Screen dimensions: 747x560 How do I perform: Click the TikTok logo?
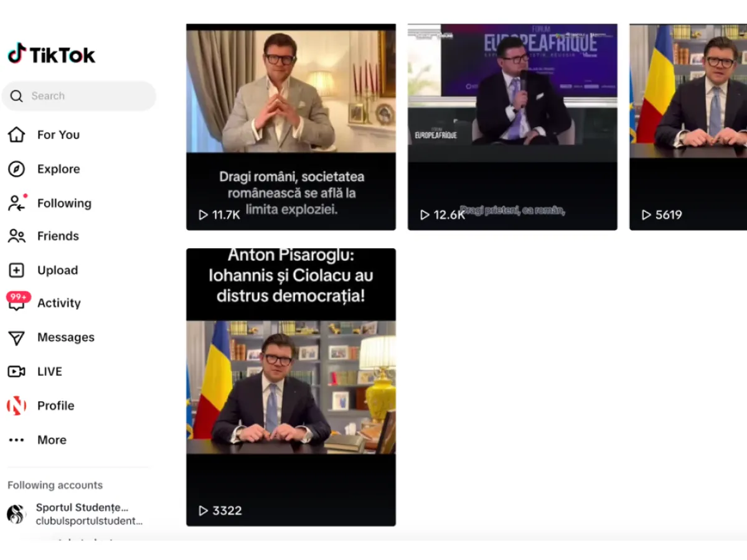tap(52, 55)
